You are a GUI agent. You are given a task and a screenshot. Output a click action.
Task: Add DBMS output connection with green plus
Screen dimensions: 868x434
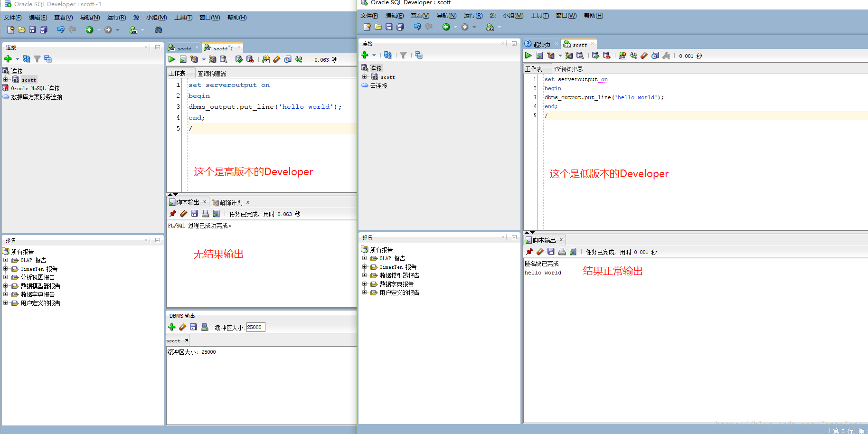[172, 327]
